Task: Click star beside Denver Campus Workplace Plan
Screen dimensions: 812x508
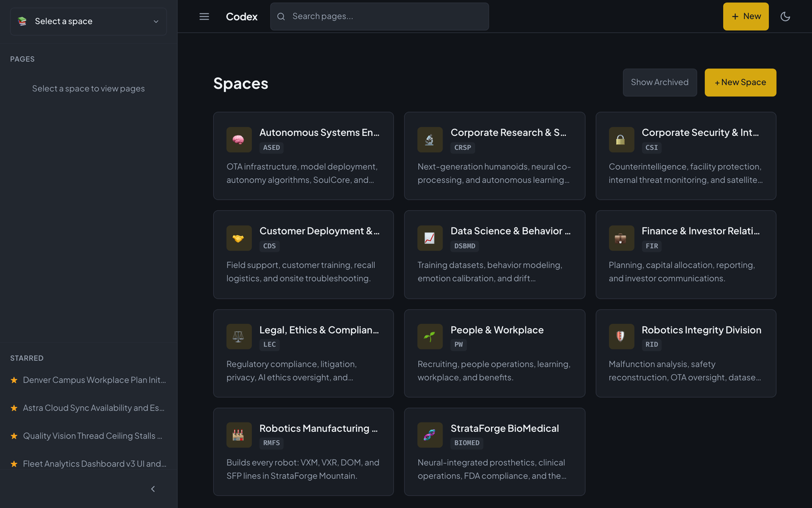Action: click(14, 380)
